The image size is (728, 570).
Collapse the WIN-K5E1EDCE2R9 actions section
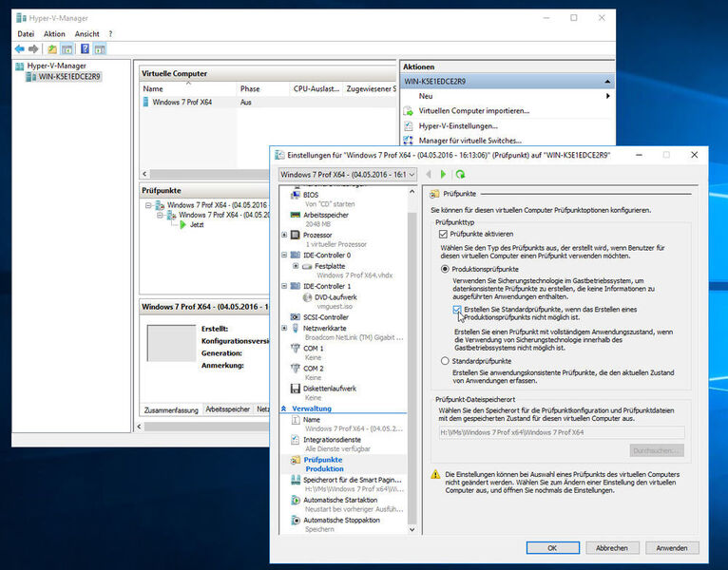607,82
